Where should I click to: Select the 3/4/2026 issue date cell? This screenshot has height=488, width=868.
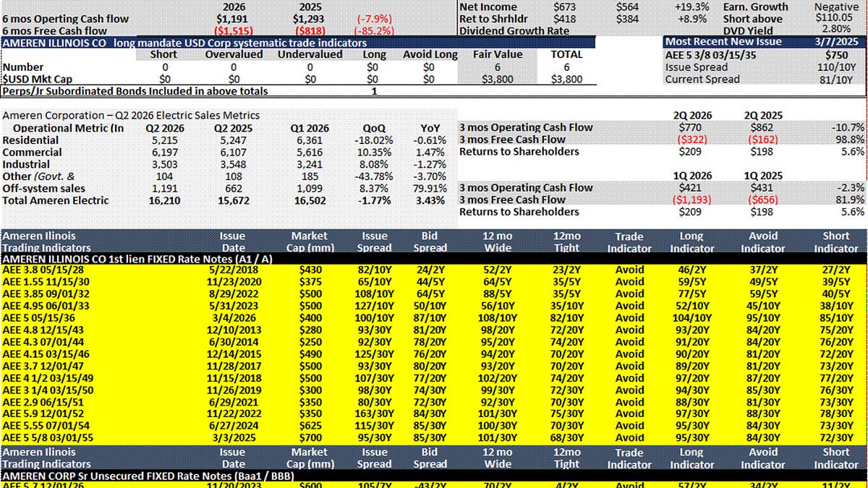coord(233,318)
